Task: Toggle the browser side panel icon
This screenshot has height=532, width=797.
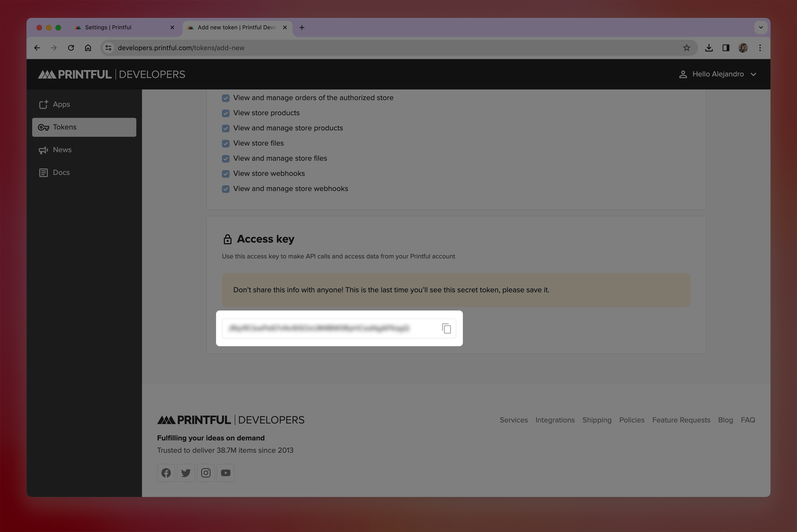Action: click(x=726, y=48)
